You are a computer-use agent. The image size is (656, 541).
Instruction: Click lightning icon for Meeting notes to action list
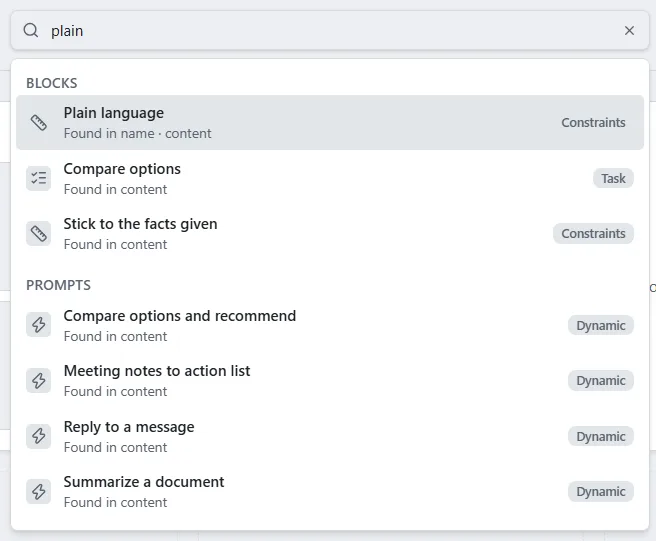coord(38,380)
